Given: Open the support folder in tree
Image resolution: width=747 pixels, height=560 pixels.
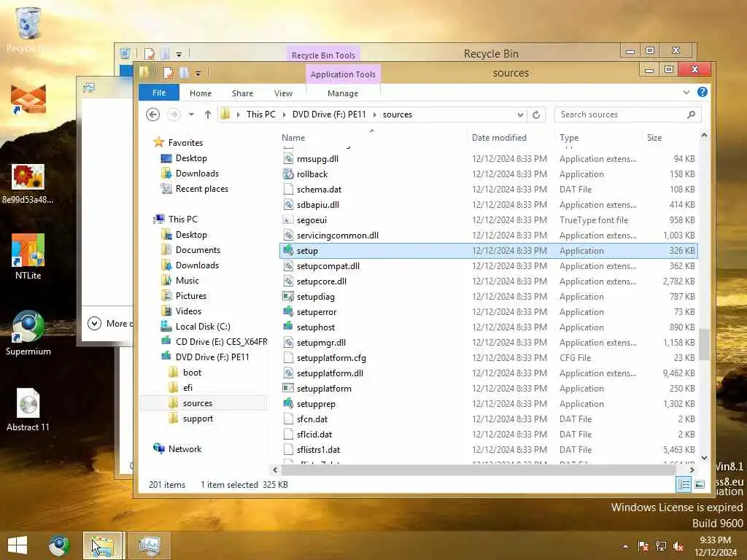Looking at the screenshot, I should point(198,418).
